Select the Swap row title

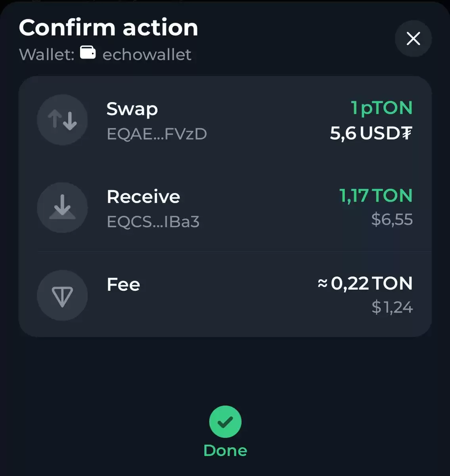click(x=132, y=109)
